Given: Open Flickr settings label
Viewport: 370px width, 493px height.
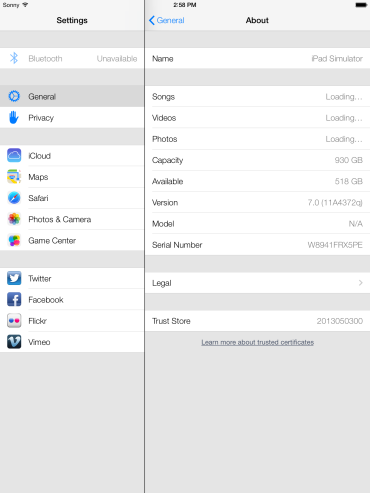Looking at the screenshot, I should pyautogui.click(x=37, y=321).
